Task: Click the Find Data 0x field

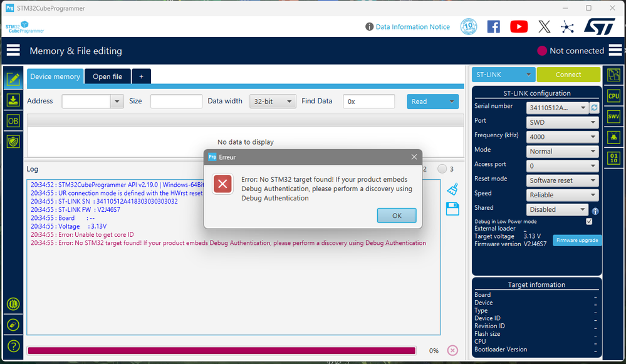Action: [369, 101]
